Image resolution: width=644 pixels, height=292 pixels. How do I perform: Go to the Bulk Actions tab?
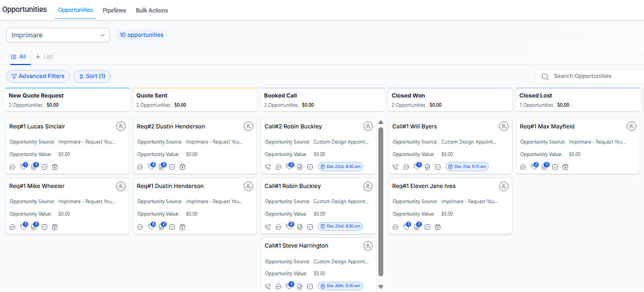[152, 10]
